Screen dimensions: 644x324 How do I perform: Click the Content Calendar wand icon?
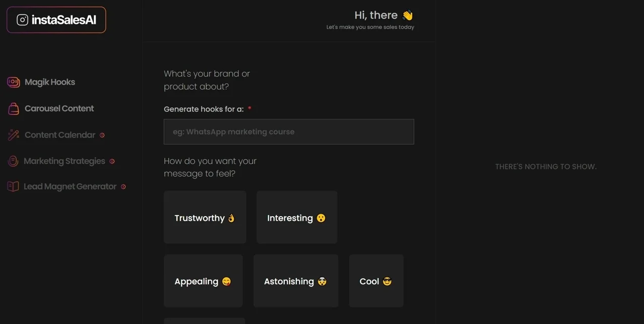(x=13, y=135)
